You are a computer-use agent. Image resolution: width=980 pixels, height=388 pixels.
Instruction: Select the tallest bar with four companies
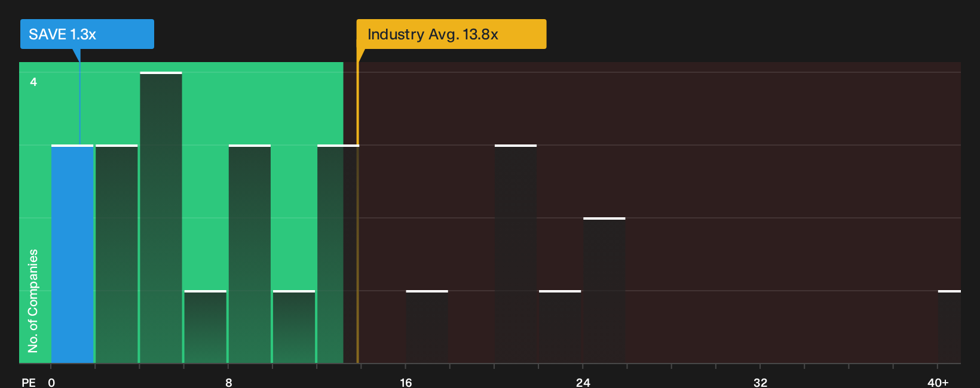pyautogui.click(x=161, y=218)
